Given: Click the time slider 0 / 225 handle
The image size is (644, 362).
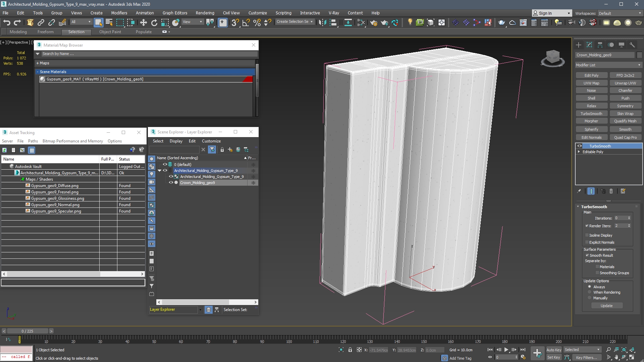Looking at the screenshot, I should pos(28,331).
